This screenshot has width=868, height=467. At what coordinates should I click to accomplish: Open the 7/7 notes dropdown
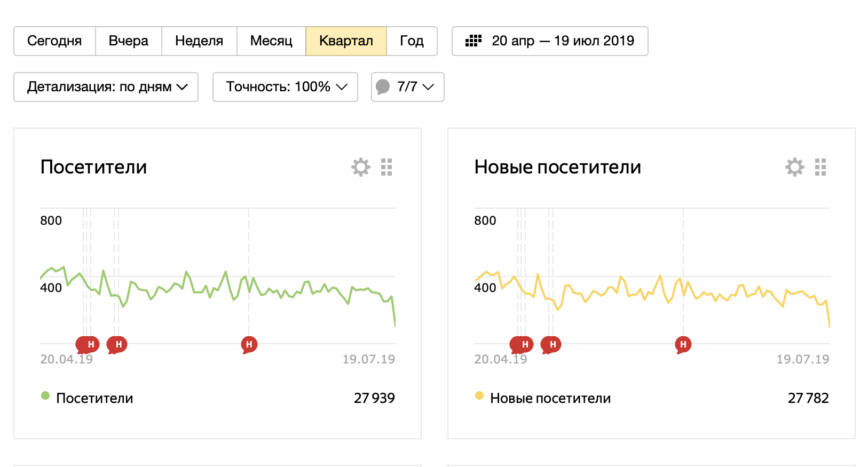tap(408, 87)
